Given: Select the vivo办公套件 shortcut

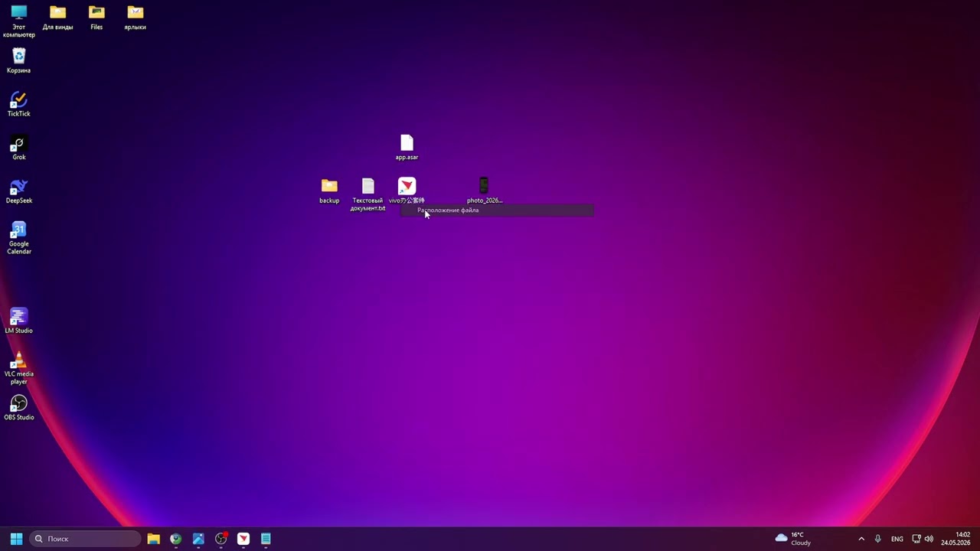Looking at the screenshot, I should 407,191.
